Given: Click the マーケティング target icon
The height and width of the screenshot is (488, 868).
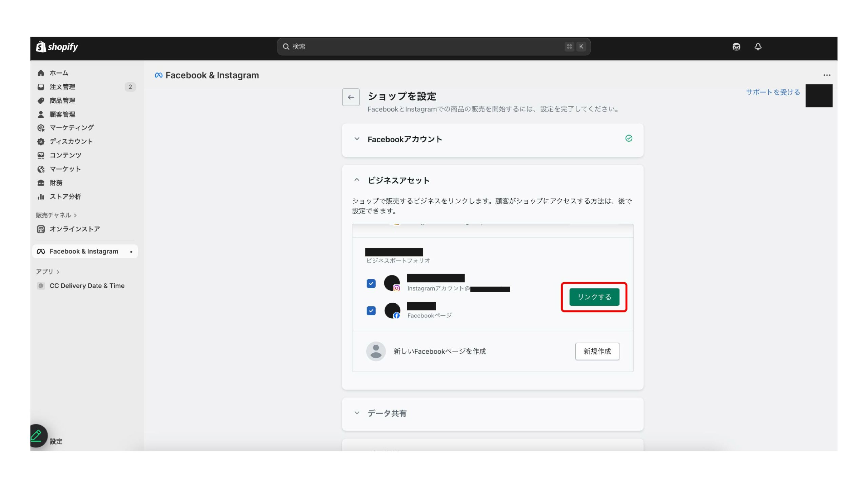Looking at the screenshot, I should pos(41,128).
